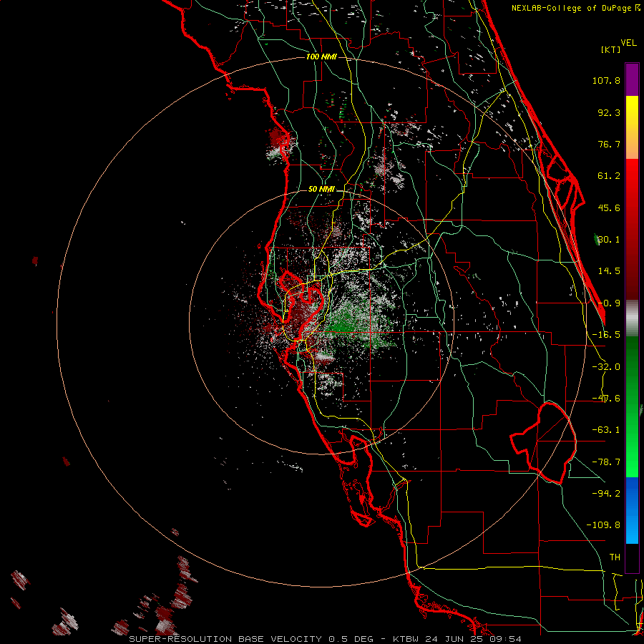Click the 107.8 value on velocity scale
This screenshot has width=644, height=644.
(x=606, y=80)
